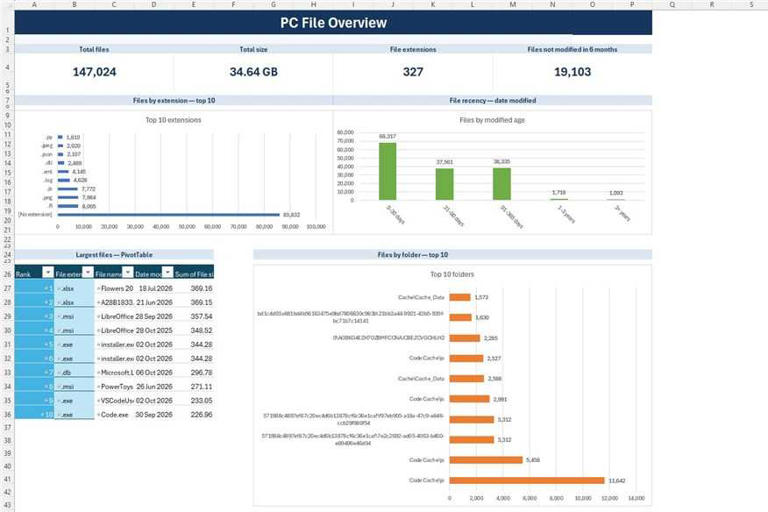Select the 147,024 total files value
The width and height of the screenshot is (768, 512).
click(x=94, y=72)
